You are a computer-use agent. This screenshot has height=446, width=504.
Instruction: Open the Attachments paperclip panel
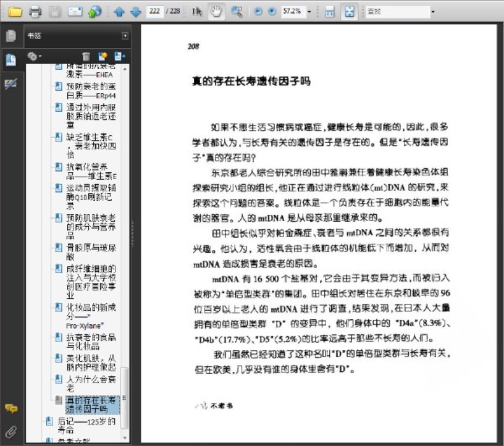click(11, 432)
